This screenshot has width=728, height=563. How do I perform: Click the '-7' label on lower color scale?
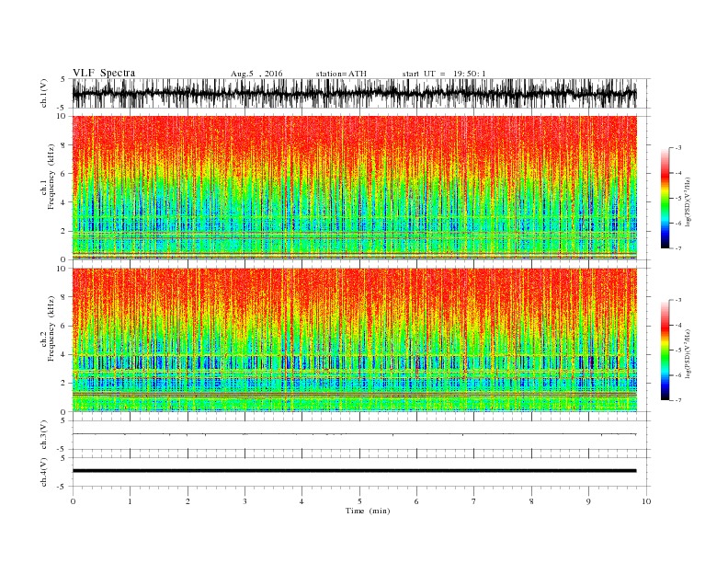click(x=677, y=400)
